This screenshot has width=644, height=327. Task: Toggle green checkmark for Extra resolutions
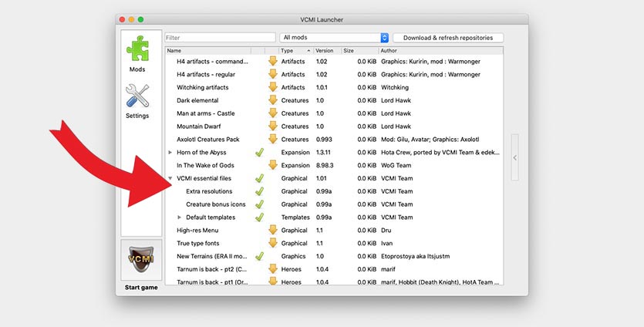260,191
